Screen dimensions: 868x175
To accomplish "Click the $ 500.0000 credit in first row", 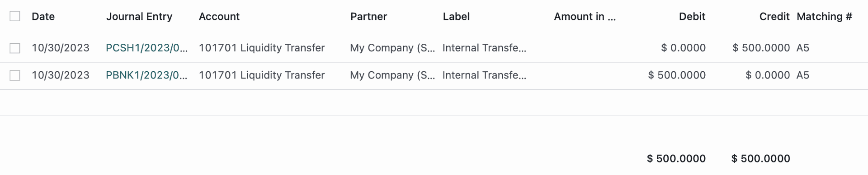I will pyautogui.click(x=761, y=48).
